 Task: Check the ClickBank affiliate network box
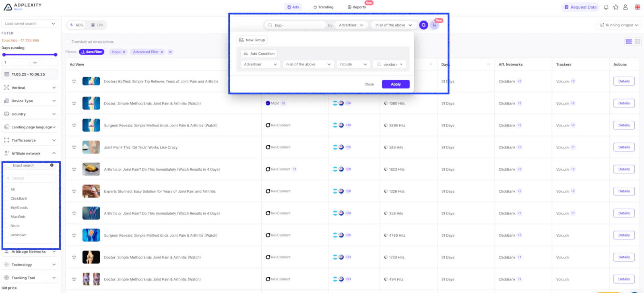pyautogui.click(x=7, y=198)
